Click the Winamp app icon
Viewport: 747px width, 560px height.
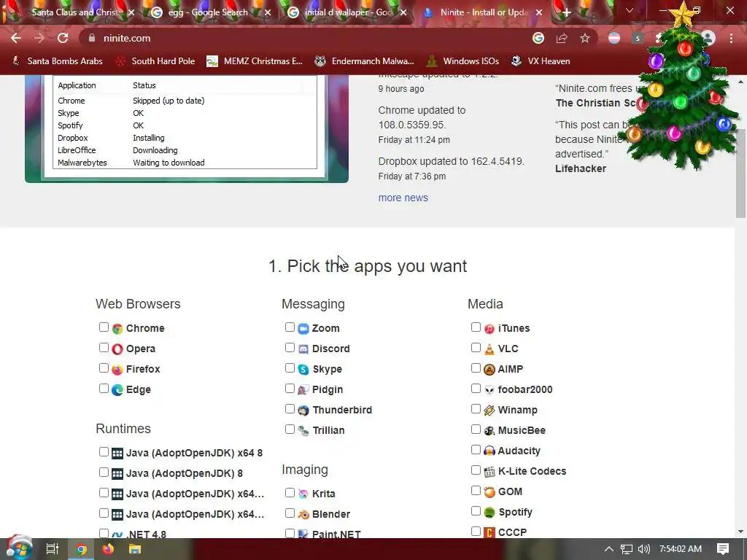[x=489, y=411]
